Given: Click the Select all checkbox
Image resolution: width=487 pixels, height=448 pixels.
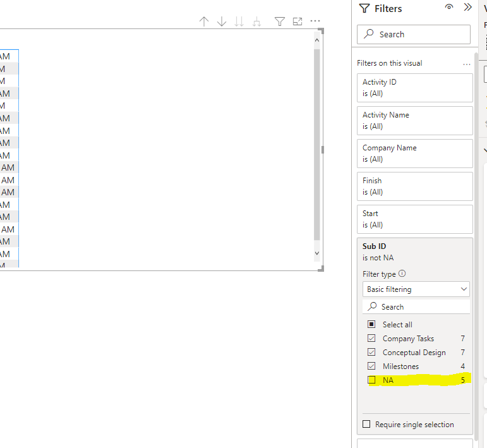Looking at the screenshot, I should 372,325.
